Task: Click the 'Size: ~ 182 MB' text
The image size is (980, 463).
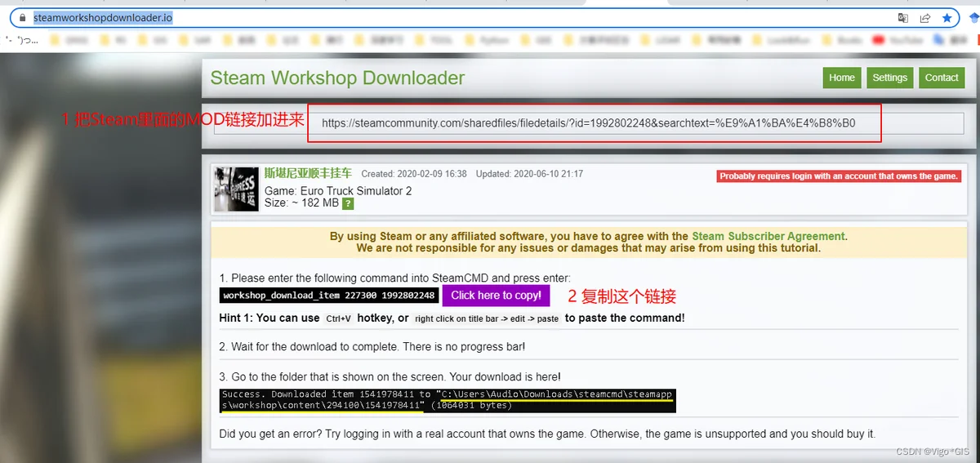Action: click(x=301, y=203)
